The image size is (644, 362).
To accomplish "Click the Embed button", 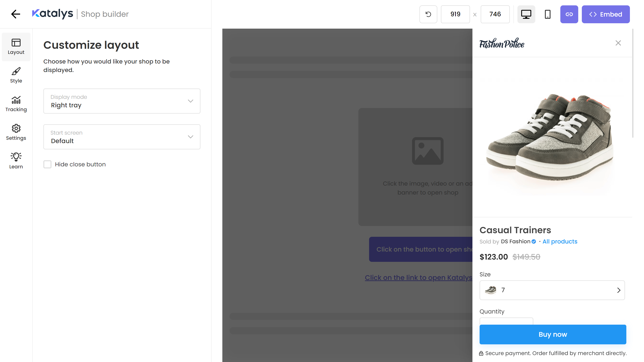I will pos(606,14).
